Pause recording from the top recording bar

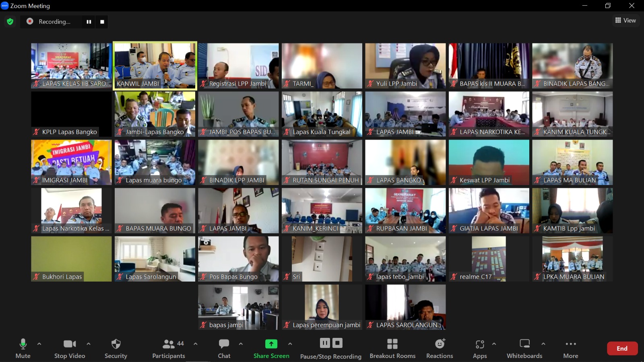pos(89,22)
